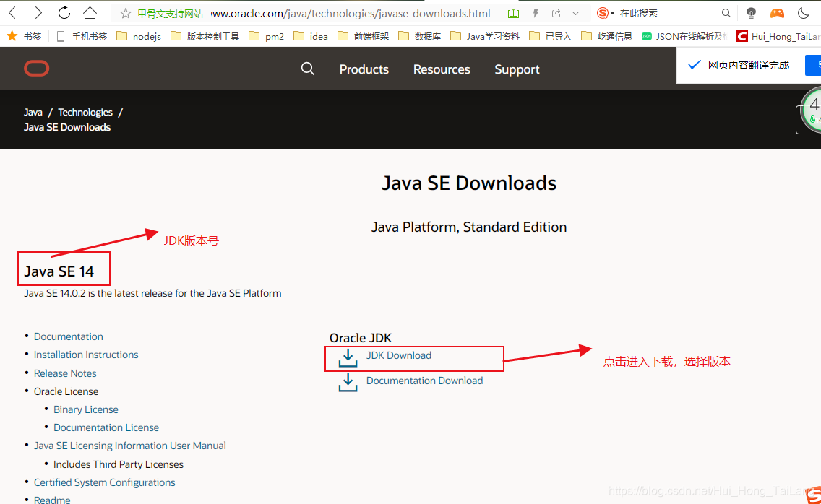
Task: Open the Release Notes link
Action: pos(65,373)
